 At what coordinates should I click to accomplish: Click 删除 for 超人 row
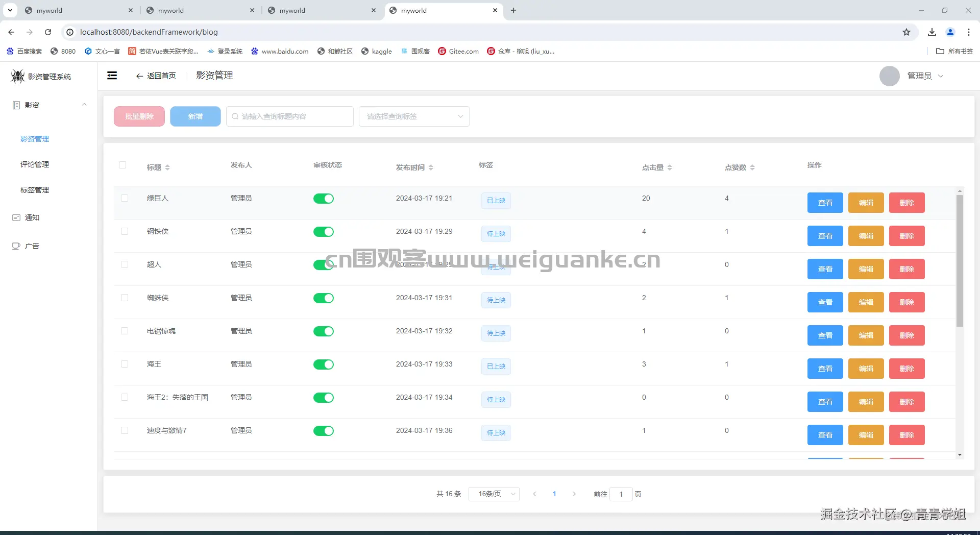coord(907,269)
